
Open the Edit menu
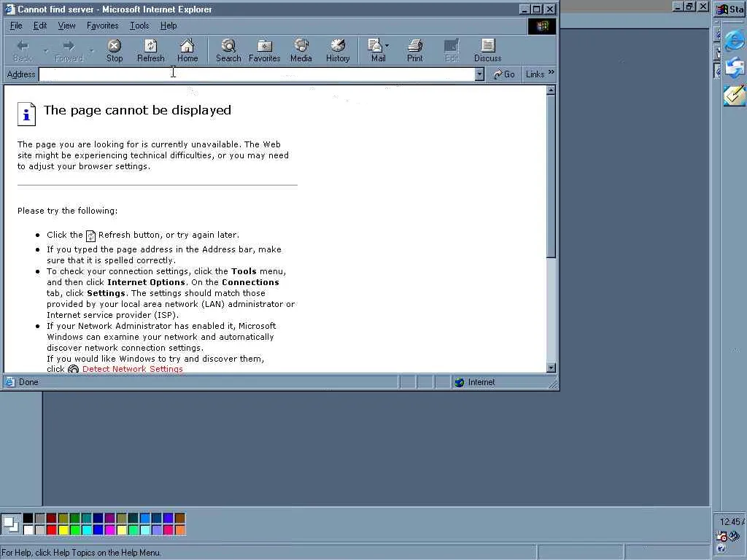pos(39,26)
